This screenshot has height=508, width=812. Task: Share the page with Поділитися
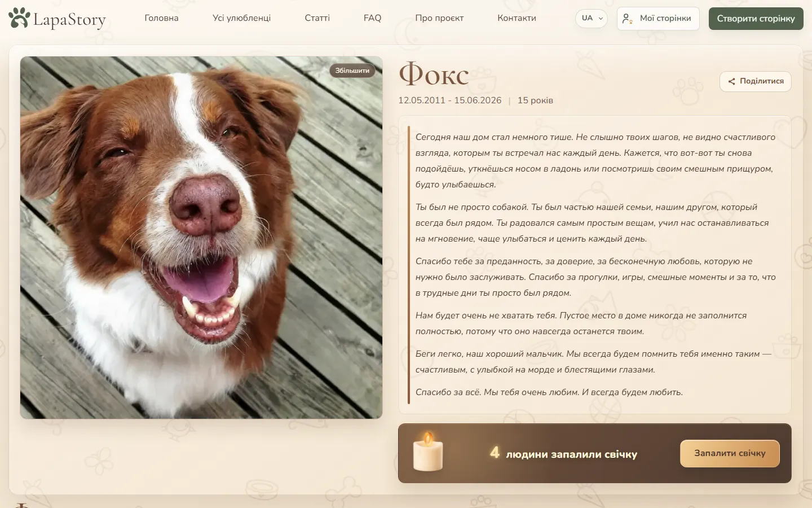pos(756,81)
